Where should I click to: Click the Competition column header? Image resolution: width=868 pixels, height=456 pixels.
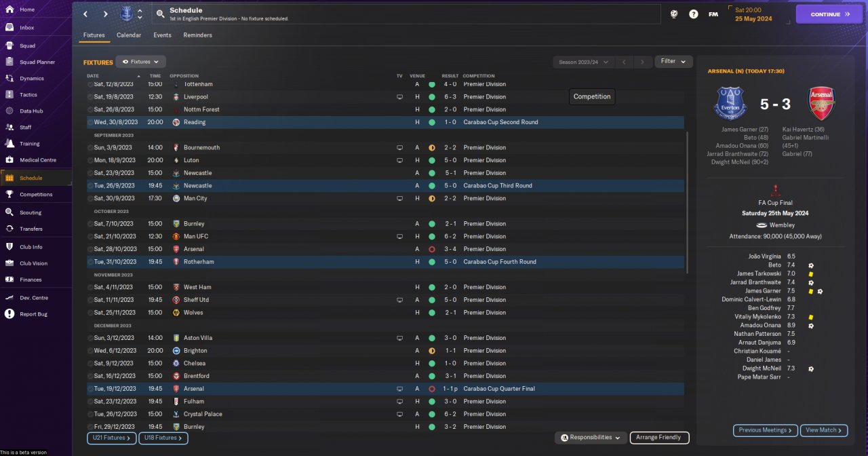[x=479, y=76]
